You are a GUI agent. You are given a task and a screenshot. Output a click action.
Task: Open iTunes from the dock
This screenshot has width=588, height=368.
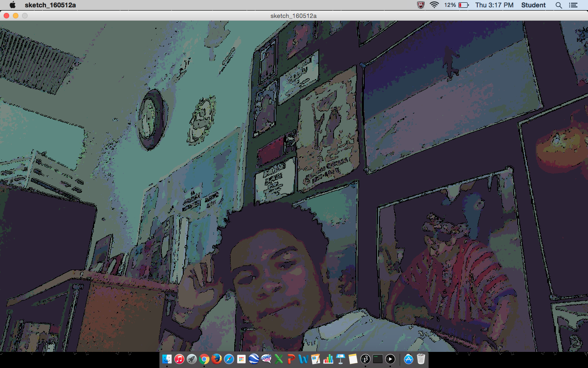[x=180, y=359]
